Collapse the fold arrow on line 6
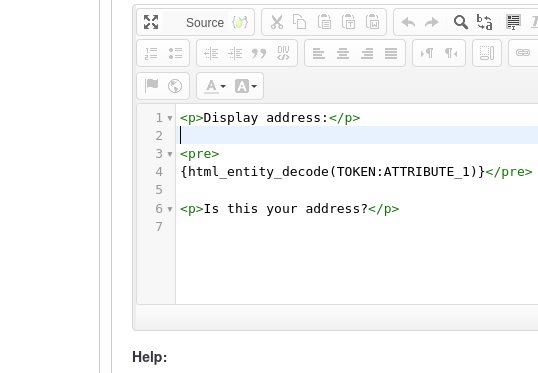 point(170,209)
